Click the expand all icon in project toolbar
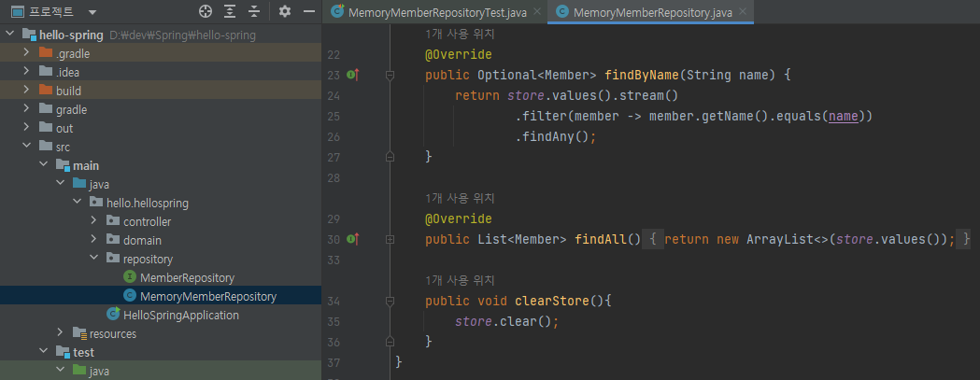980x380 pixels. click(230, 11)
